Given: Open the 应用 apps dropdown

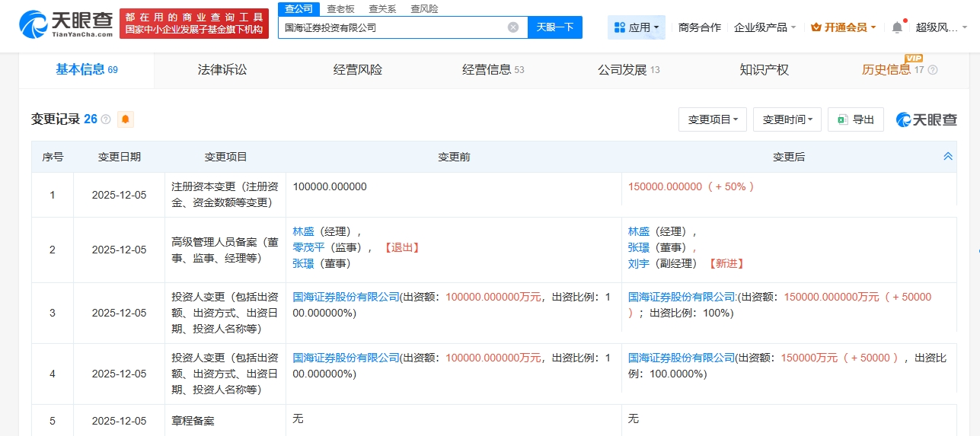Looking at the screenshot, I should [637, 27].
